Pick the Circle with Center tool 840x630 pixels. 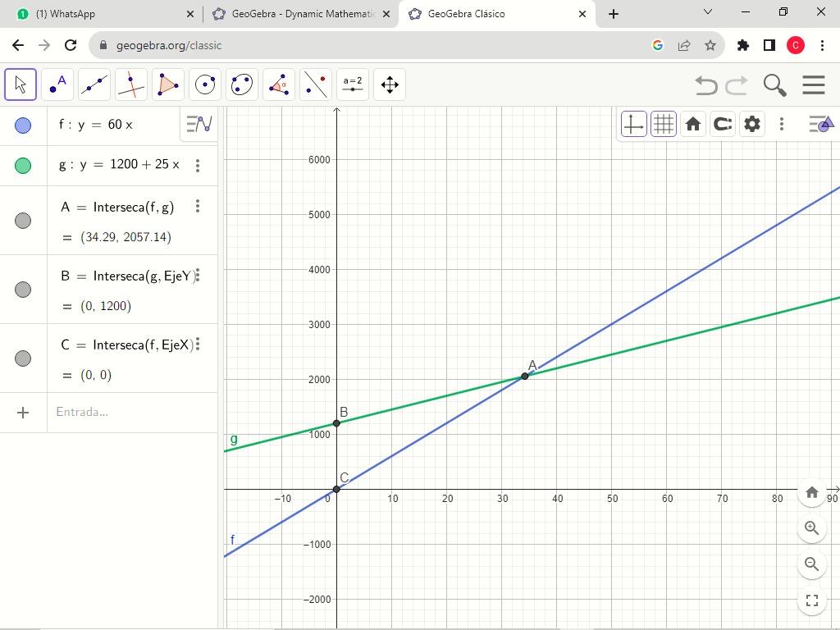click(x=205, y=84)
